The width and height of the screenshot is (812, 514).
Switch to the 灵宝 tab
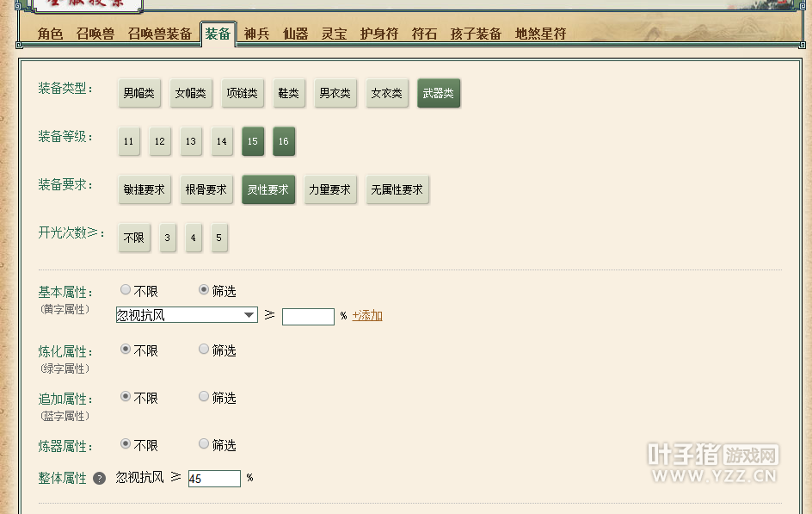click(x=334, y=34)
